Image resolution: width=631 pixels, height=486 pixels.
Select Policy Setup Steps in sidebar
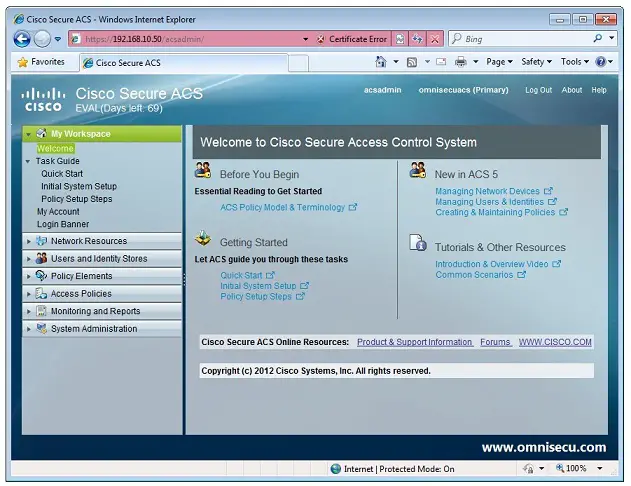pos(76,199)
